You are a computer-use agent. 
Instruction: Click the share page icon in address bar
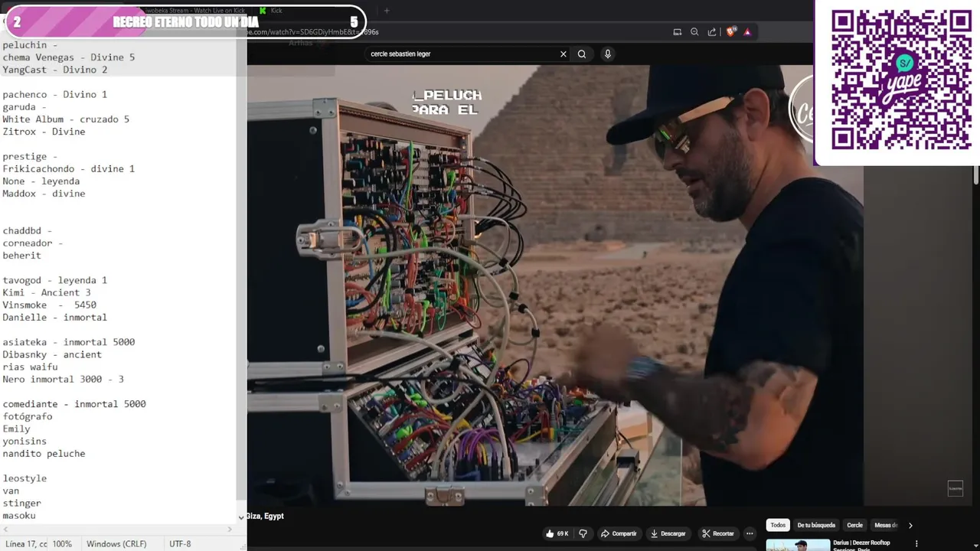712,32
